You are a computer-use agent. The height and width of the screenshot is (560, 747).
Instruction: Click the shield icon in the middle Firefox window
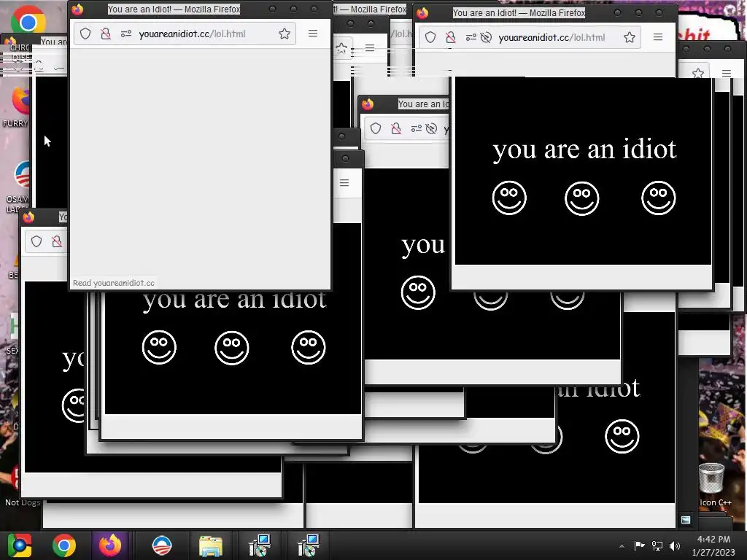376,128
